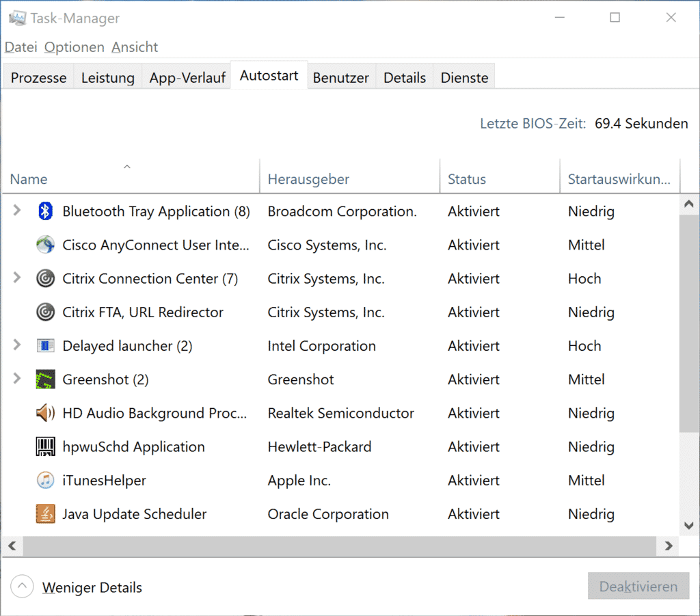Switch to the Details tab
This screenshot has width=700, height=616.
point(405,78)
